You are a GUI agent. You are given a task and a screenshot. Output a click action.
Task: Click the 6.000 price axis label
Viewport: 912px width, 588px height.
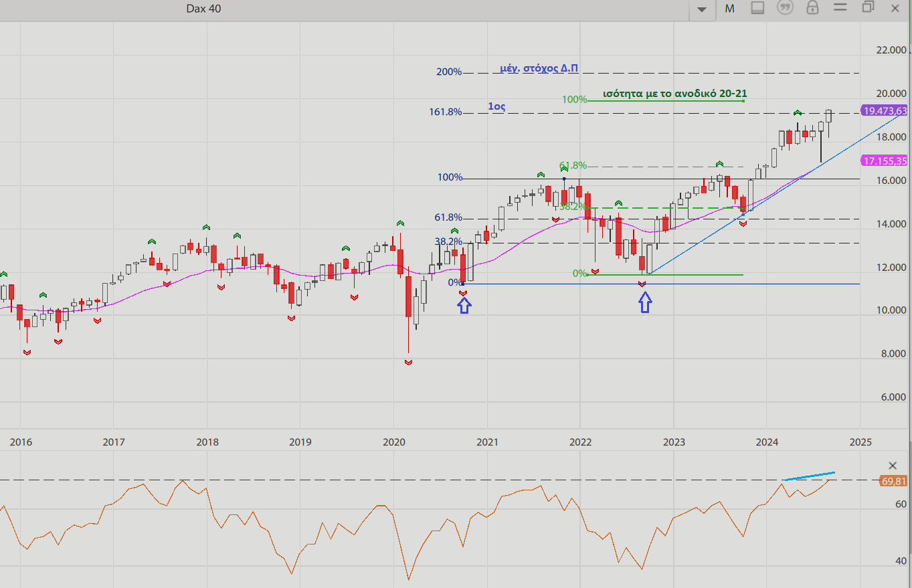(894, 397)
